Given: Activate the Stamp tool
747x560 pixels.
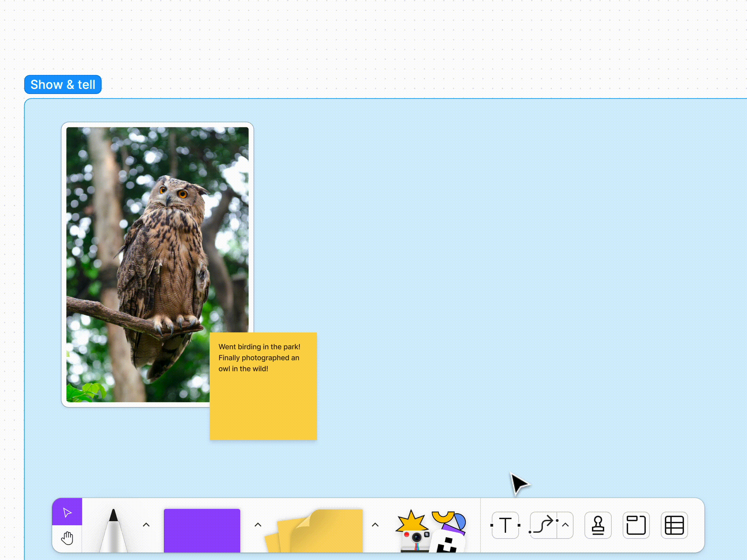Looking at the screenshot, I should (x=598, y=525).
